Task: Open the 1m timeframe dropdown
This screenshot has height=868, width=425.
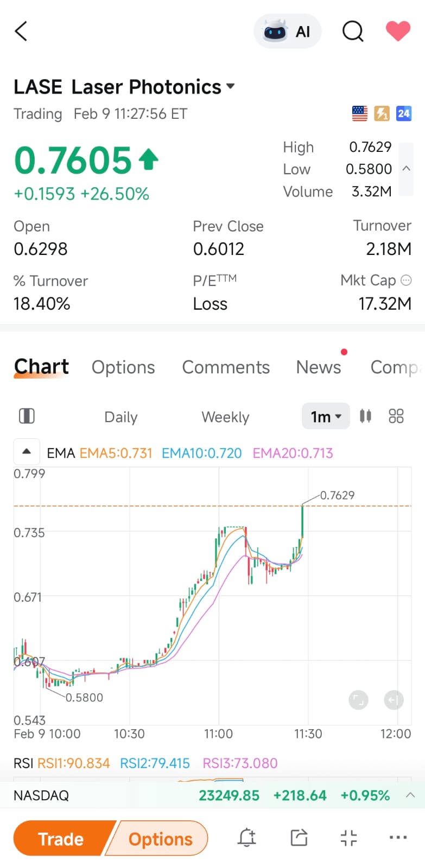Action: coord(326,417)
